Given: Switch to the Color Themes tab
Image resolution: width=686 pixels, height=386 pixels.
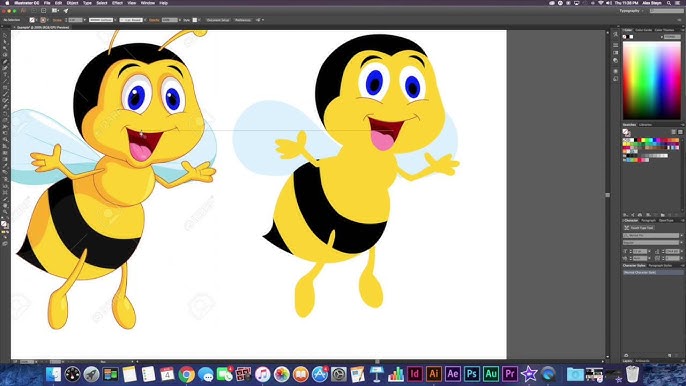Looking at the screenshot, I should pos(664,30).
